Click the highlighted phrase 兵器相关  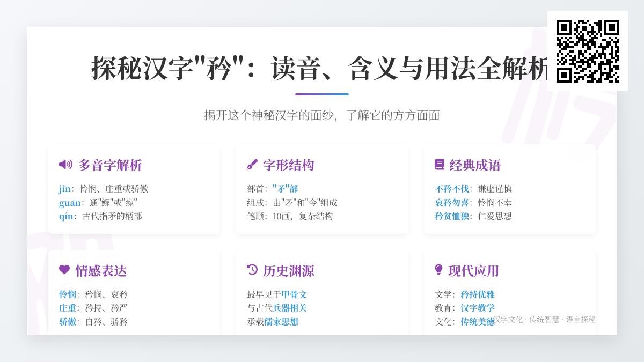[290, 308]
